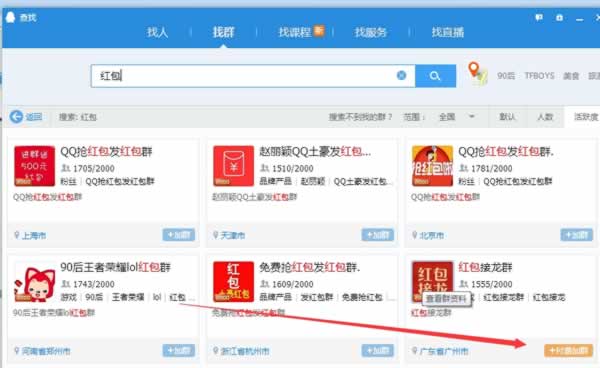Screen dimensions: 600x368
Task: Open the feedback icon in title bar
Action: [539, 18]
